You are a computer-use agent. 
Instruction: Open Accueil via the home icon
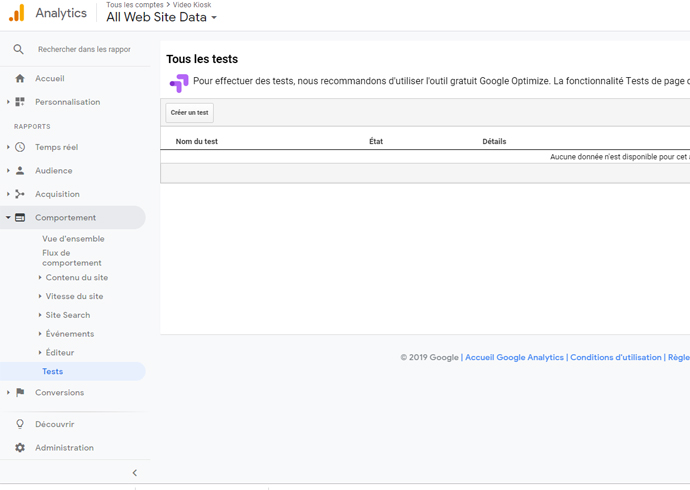tap(20, 78)
